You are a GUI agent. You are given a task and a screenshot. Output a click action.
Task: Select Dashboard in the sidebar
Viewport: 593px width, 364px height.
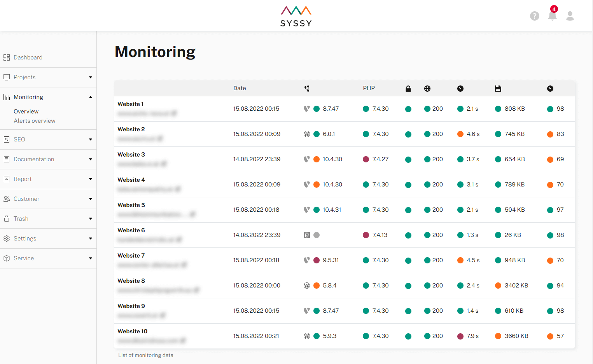(28, 57)
